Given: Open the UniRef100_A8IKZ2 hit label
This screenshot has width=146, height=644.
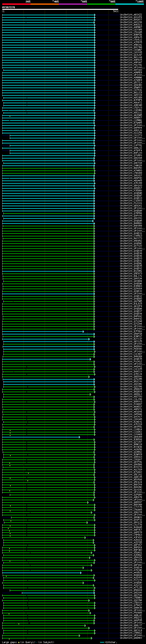Looking at the screenshot, I should click(131, 15).
